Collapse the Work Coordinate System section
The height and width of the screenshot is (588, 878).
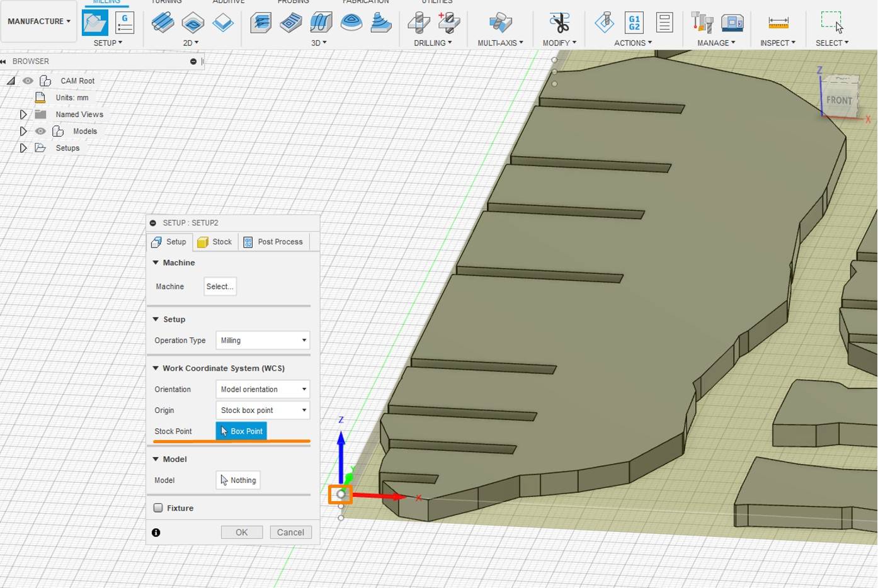pos(156,368)
